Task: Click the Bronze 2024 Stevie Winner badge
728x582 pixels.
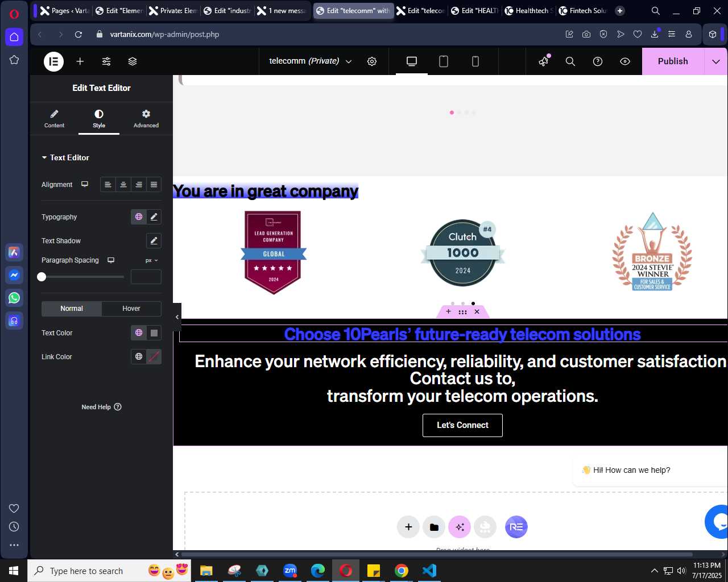Action: [652, 252]
